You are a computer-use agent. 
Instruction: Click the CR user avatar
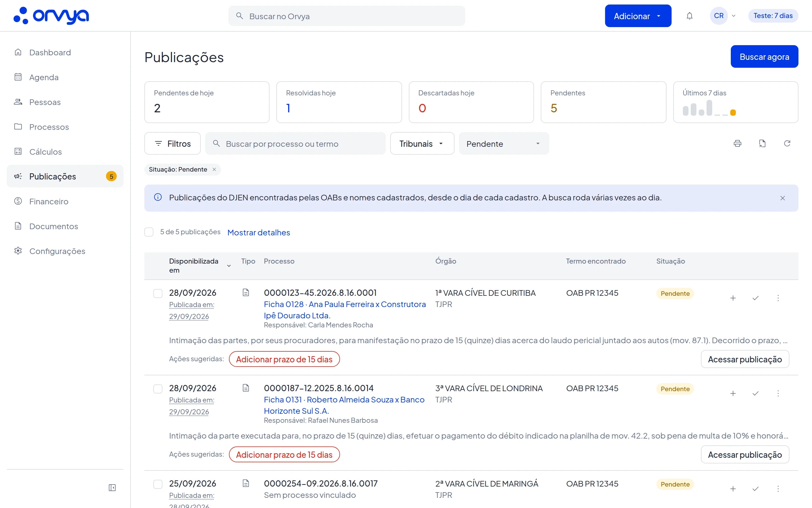pyautogui.click(x=719, y=16)
